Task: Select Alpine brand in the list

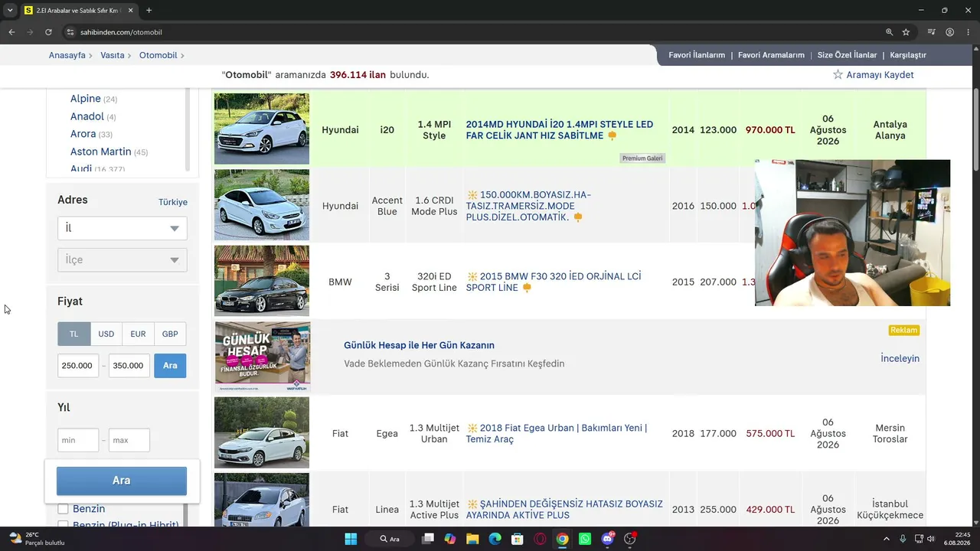Action: pyautogui.click(x=86, y=99)
